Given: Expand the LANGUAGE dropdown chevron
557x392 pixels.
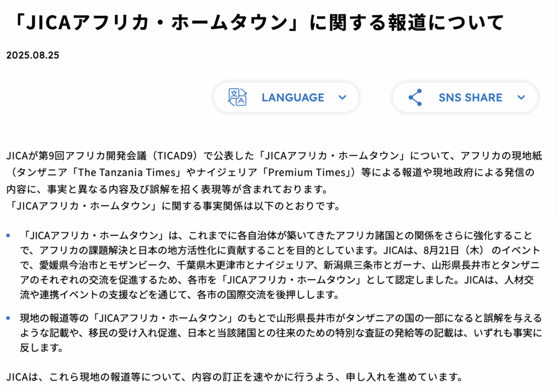Looking at the screenshot, I should tap(342, 97).
